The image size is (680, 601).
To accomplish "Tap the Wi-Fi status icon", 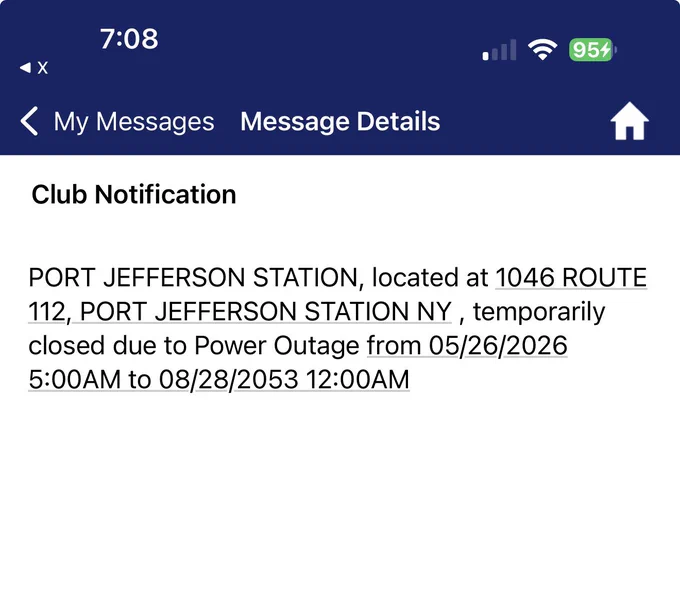I will pyautogui.click(x=542, y=49).
